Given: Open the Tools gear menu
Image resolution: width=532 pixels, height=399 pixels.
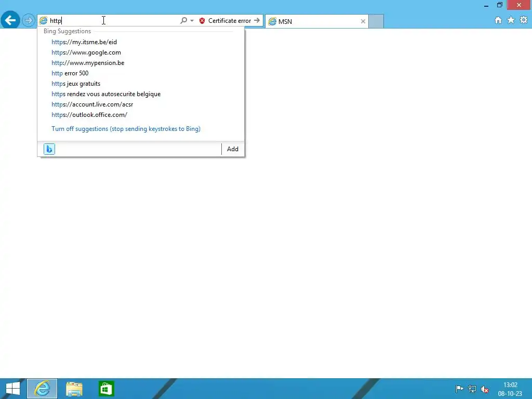Looking at the screenshot, I should tap(524, 20).
